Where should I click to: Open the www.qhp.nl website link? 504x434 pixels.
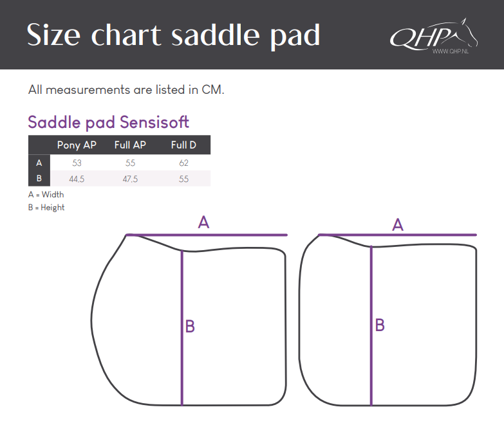pos(451,51)
